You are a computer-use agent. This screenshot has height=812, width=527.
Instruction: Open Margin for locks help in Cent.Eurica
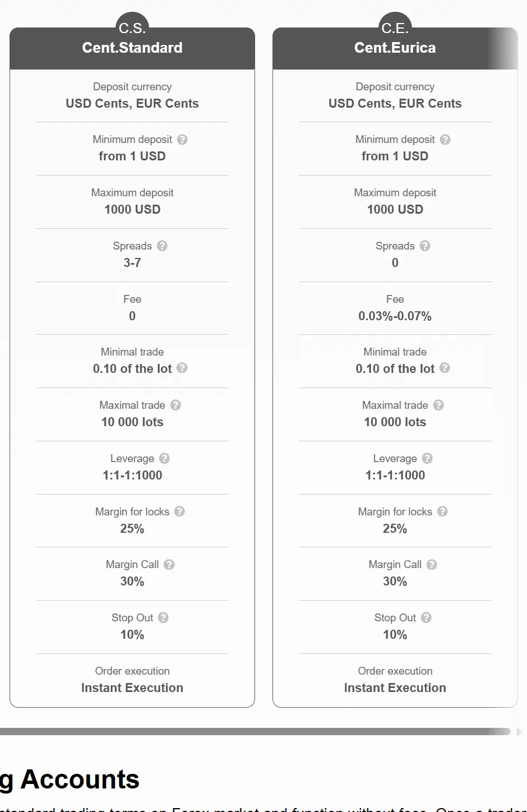click(442, 511)
